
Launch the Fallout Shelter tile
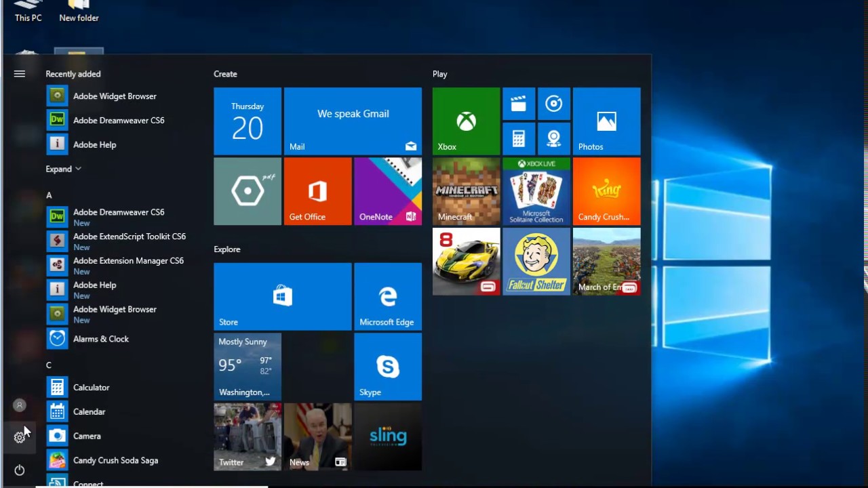click(x=536, y=262)
